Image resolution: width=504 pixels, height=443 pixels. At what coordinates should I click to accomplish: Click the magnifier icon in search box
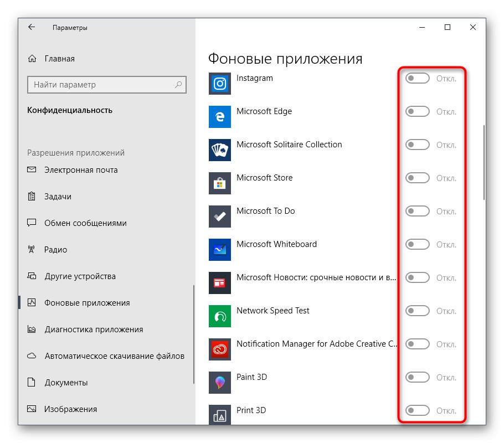coord(178,85)
